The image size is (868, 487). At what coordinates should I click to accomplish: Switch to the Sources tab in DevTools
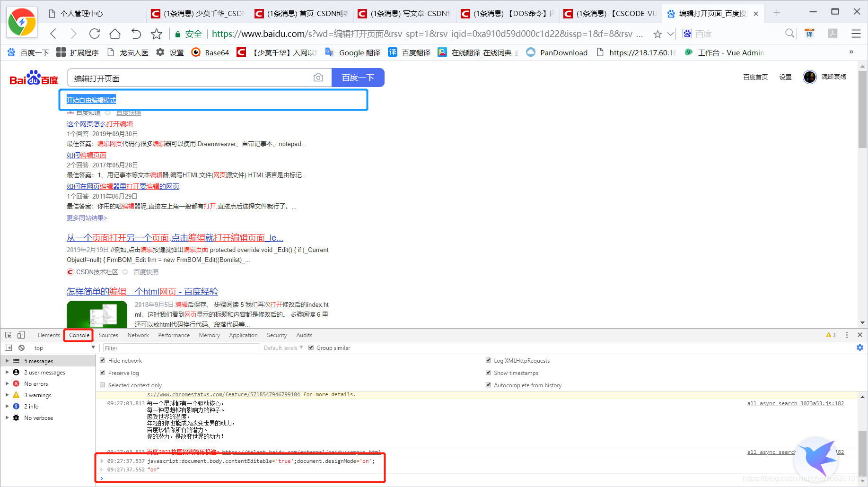pyautogui.click(x=108, y=335)
